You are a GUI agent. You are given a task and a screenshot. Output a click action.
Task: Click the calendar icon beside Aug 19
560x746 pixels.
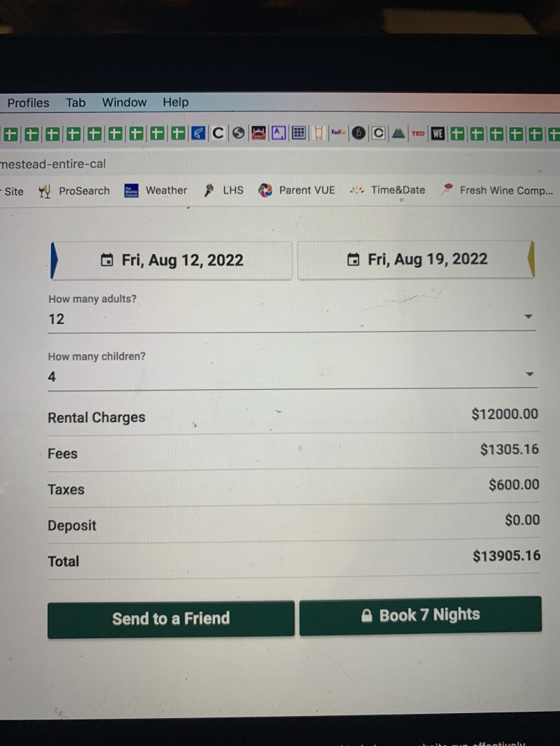pyautogui.click(x=353, y=260)
